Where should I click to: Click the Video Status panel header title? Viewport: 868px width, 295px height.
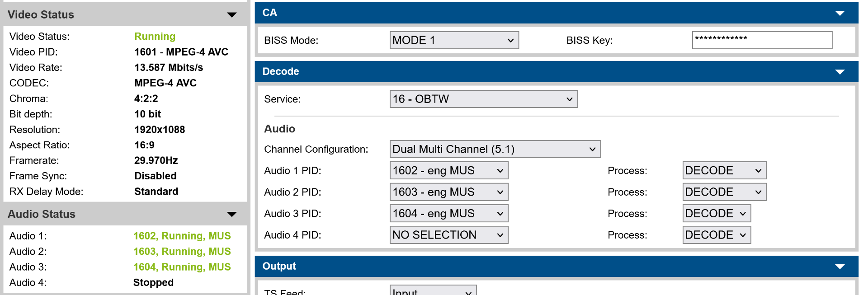click(41, 15)
